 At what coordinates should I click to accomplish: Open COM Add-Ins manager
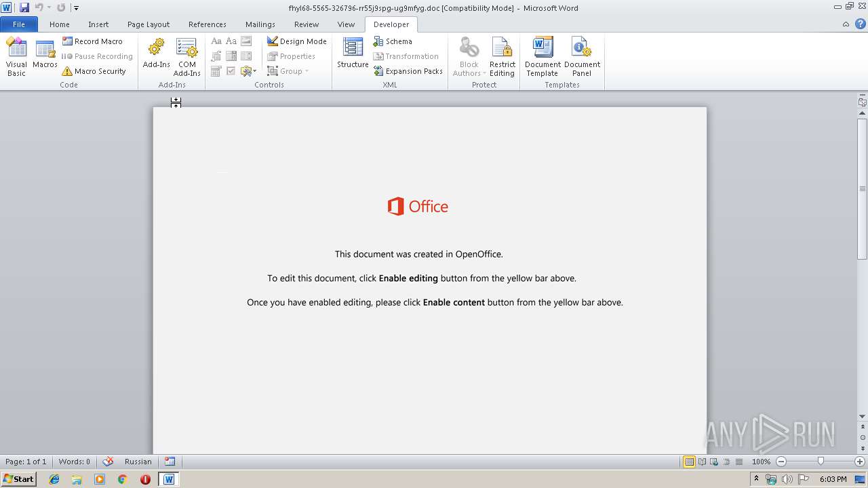click(x=186, y=57)
